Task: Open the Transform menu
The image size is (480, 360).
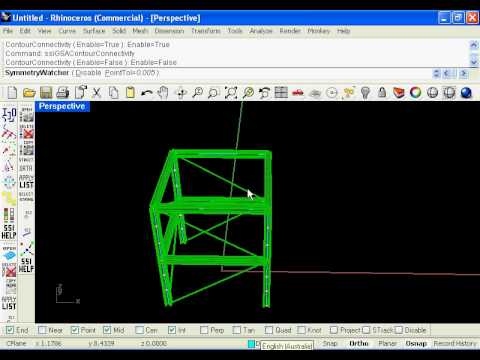Action: tap(206, 31)
